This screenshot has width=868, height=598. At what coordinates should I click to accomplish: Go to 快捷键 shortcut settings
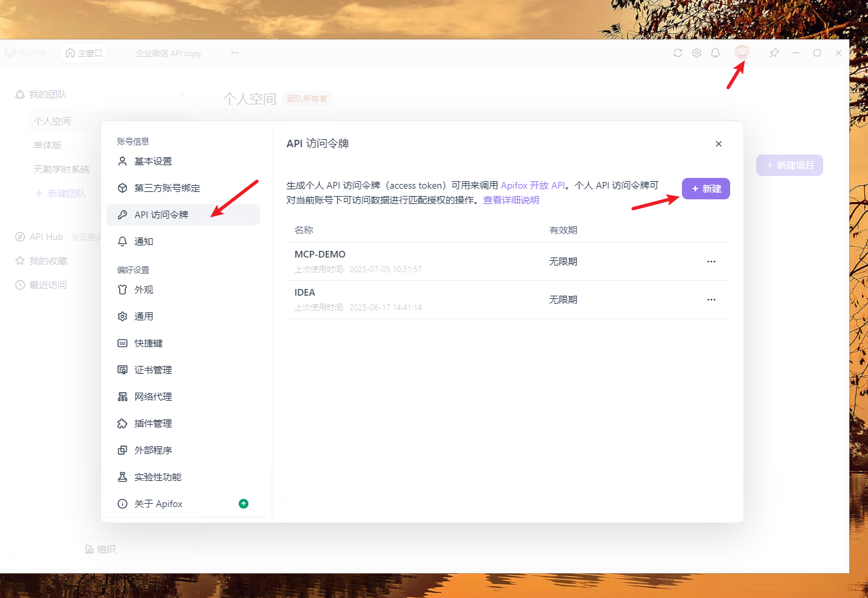coord(149,343)
